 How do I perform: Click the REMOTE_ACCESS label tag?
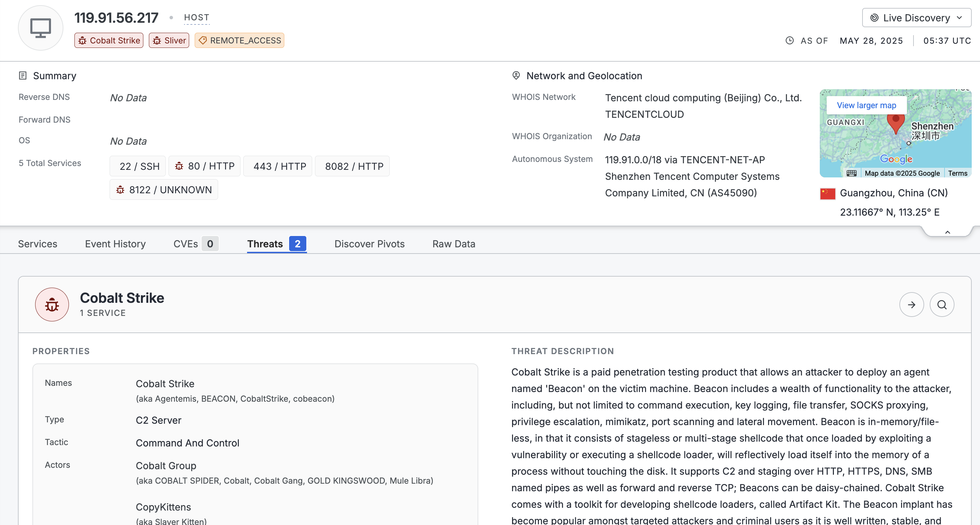click(239, 40)
